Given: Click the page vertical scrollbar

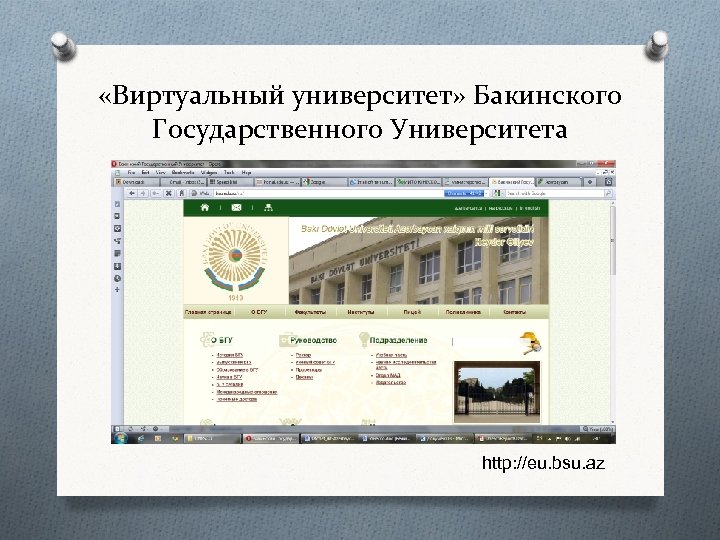Looking at the screenshot, I should 613,314.
